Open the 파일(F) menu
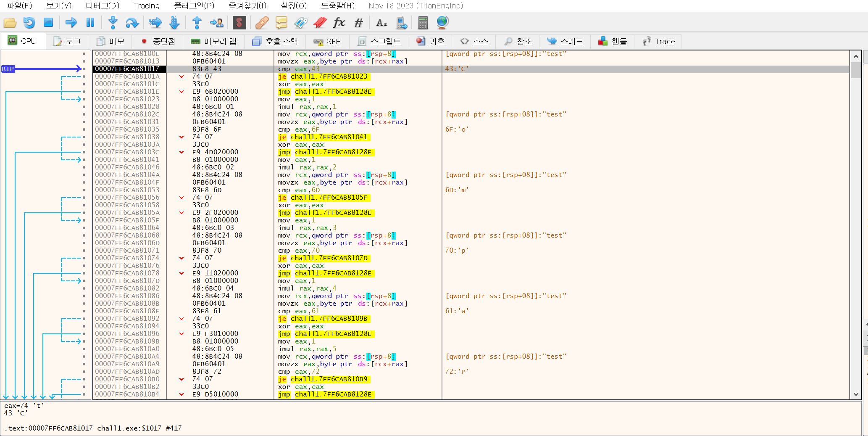Viewport: 868px width, 436px height. coord(19,6)
